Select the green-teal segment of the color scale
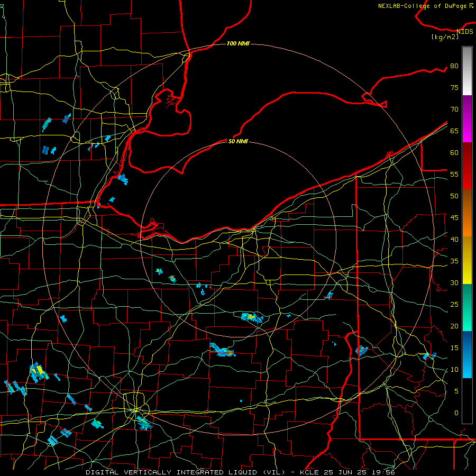This screenshot has height=476, width=476. click(467, 307)
